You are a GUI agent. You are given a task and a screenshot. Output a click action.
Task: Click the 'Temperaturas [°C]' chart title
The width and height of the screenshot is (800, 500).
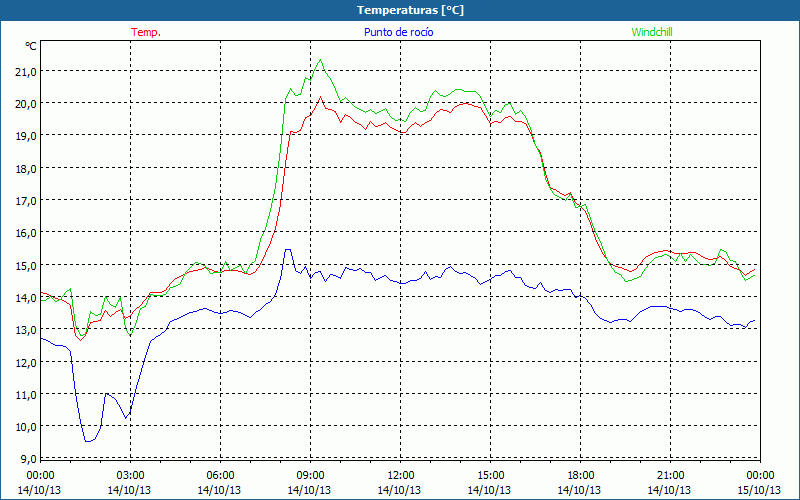coord(410,10)
